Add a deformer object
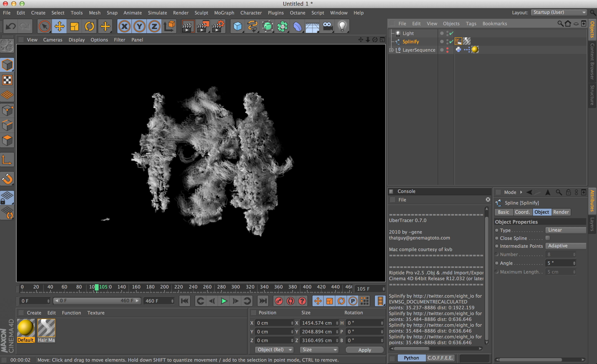The height and width of the screenshot is (364, 597). 297,26
